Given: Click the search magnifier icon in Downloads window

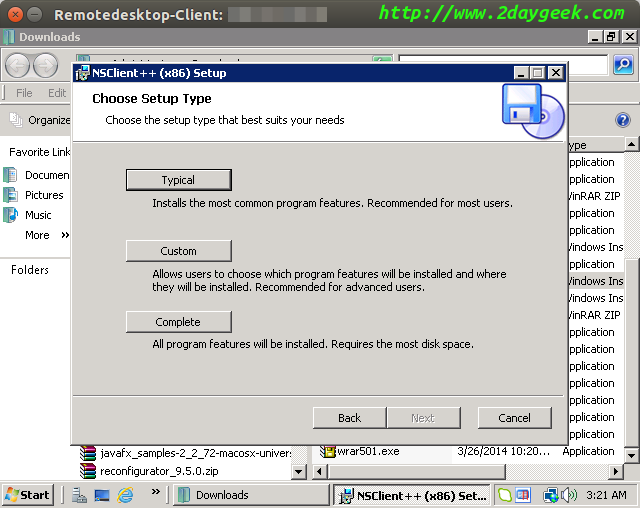Looking at the screenshot, I should coord(623,64).
